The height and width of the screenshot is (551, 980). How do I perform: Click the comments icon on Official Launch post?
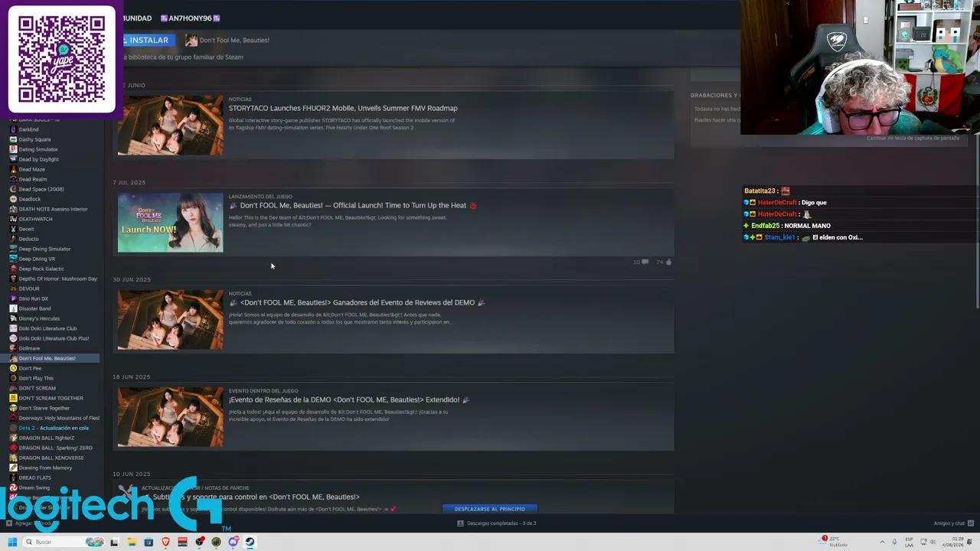tap(645, 262)
